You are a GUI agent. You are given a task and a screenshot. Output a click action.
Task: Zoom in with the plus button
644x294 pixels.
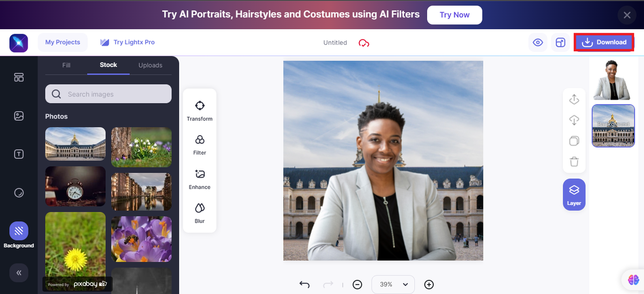[x=429, y=284]
